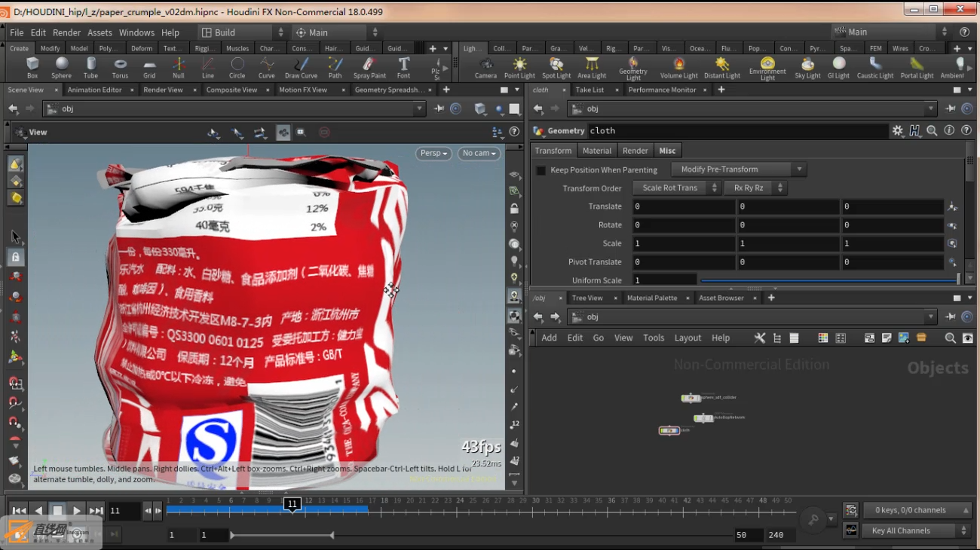Enable Keep Position When Parenting
980x550 pixels.
click(x=541, y=170)
